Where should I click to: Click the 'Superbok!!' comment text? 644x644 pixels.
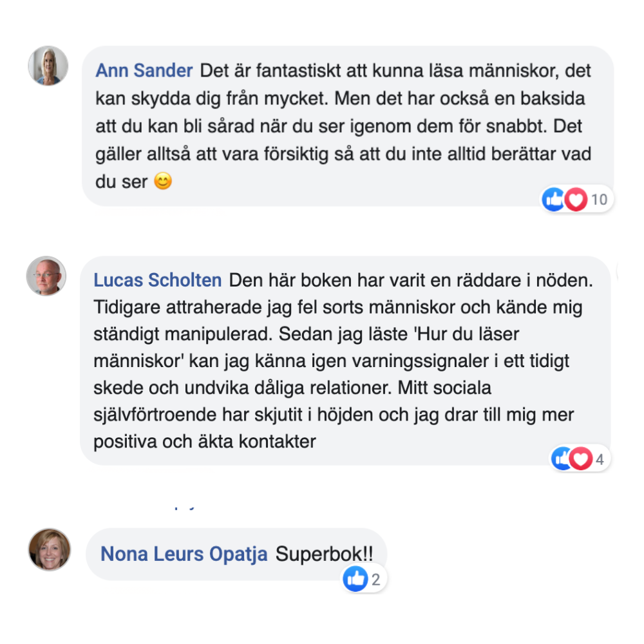click(324, 554)
